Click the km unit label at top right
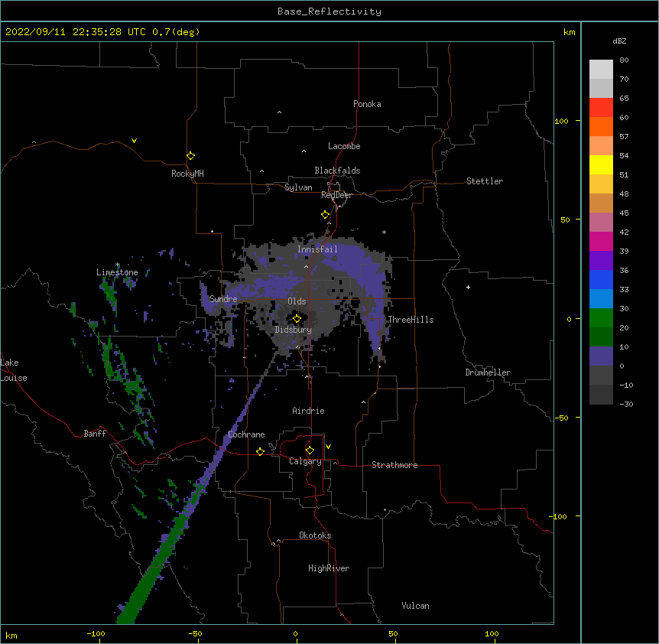 [569, 32]
